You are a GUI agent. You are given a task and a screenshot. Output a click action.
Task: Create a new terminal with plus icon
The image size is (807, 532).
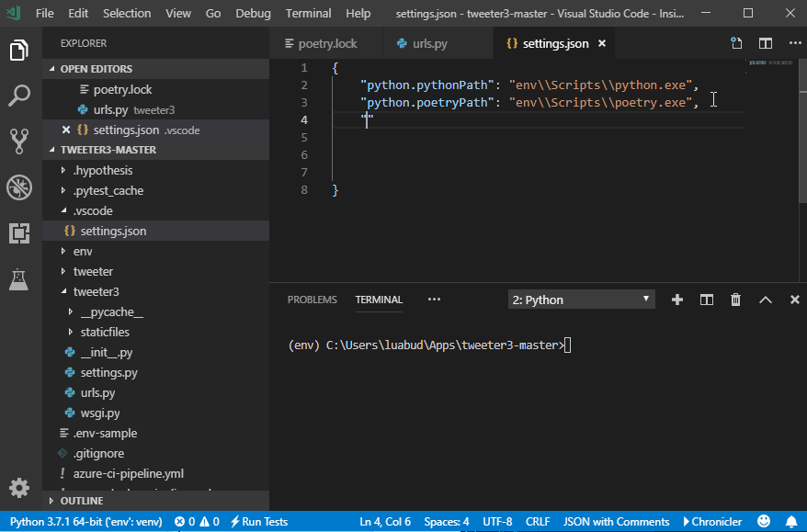point(677,300)
